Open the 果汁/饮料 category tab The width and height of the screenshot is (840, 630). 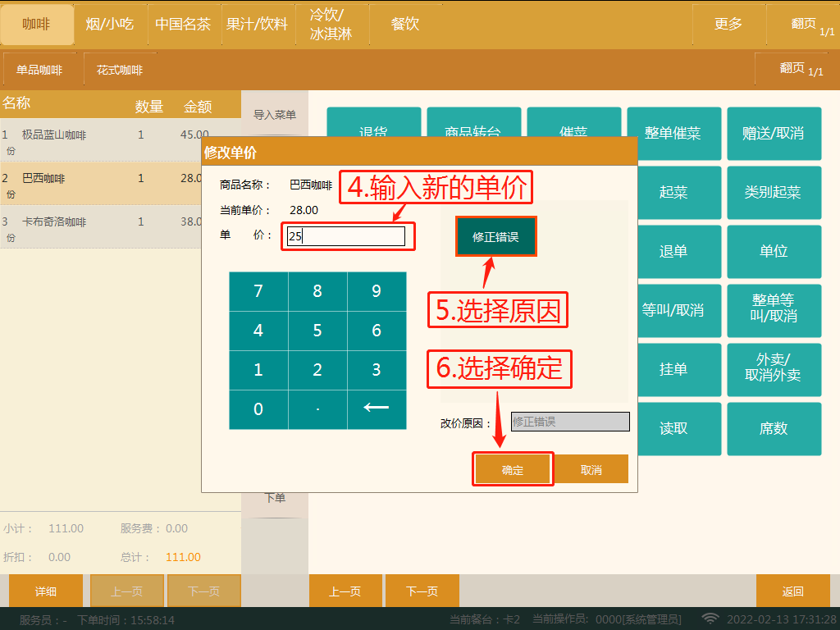[x=258, y=24]
